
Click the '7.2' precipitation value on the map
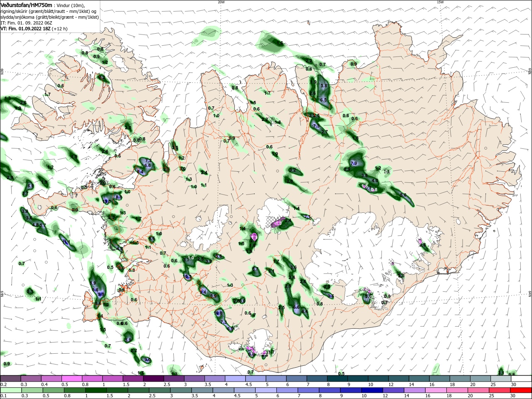coord(148,161)
